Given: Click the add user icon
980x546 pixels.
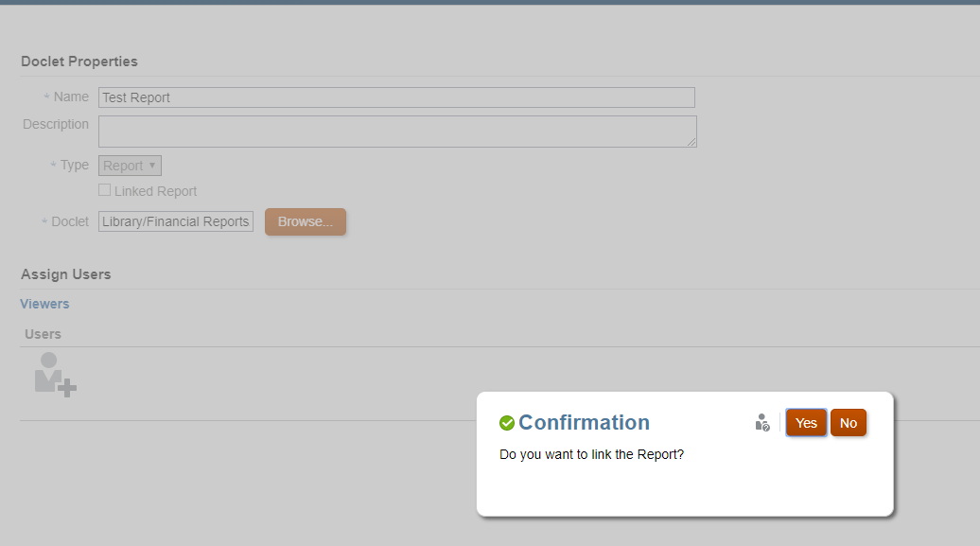Looking at the screenshot, I should (x=55, y=375).
